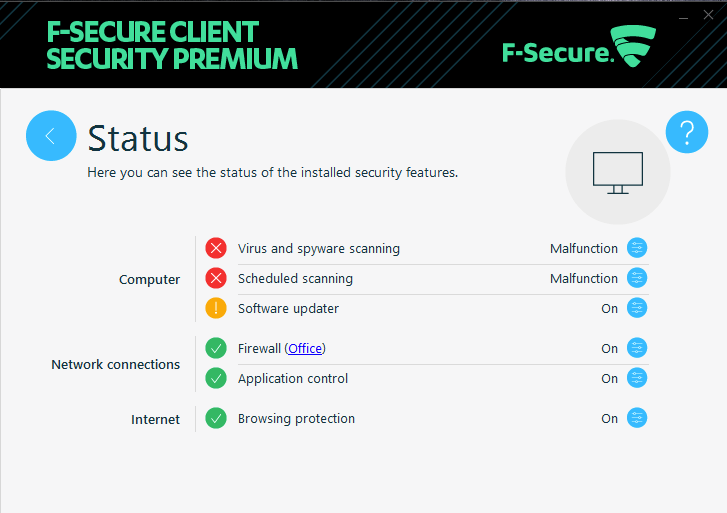The image size is (727, 513).
Task: Open Browsing protection settings icon
Action: tap(637, 418)
